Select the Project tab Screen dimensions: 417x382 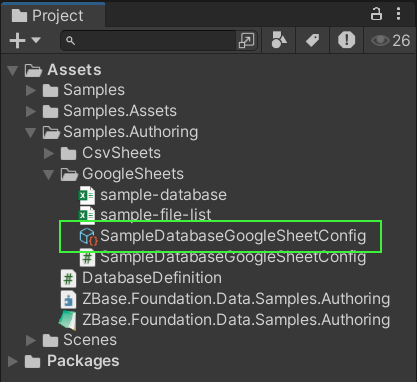coord(53,15)
